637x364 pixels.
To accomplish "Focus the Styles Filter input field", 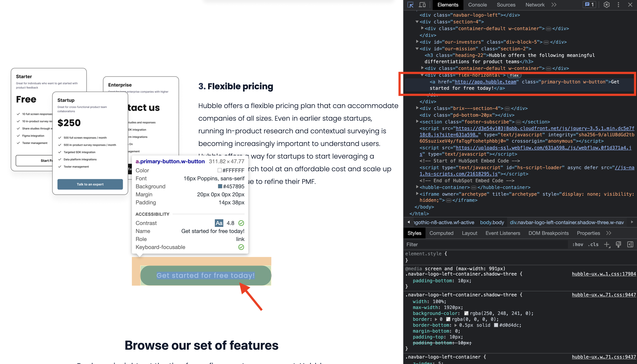I will (486, 245).
